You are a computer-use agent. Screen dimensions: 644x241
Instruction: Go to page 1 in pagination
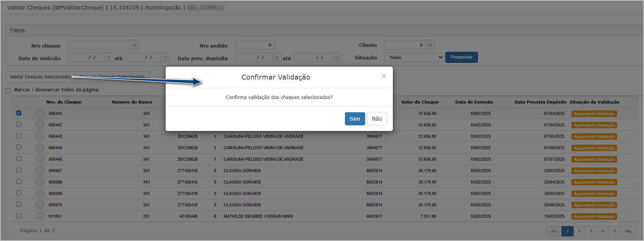[x=568, y=231]
